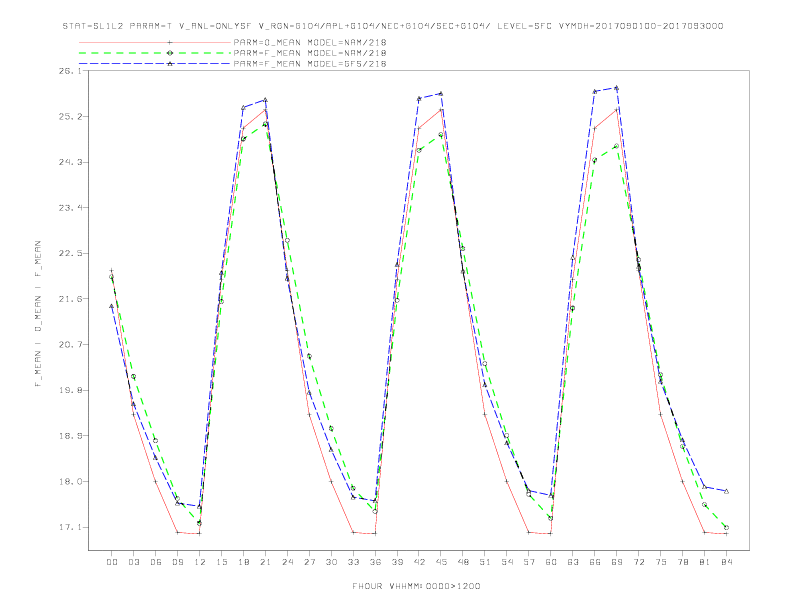Screen dimensions: 792x612
Task: Click the x-axis tick label 51
Action: [x=485, y=562]
